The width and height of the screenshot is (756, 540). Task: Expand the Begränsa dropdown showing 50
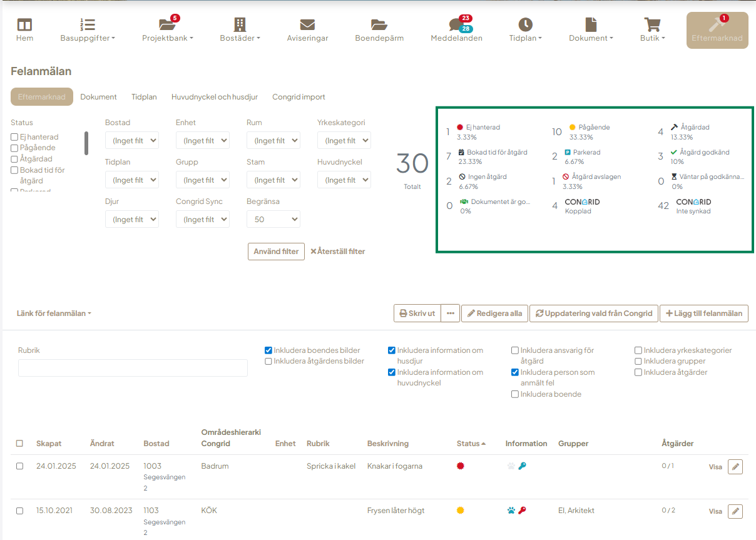pos(273,220)
